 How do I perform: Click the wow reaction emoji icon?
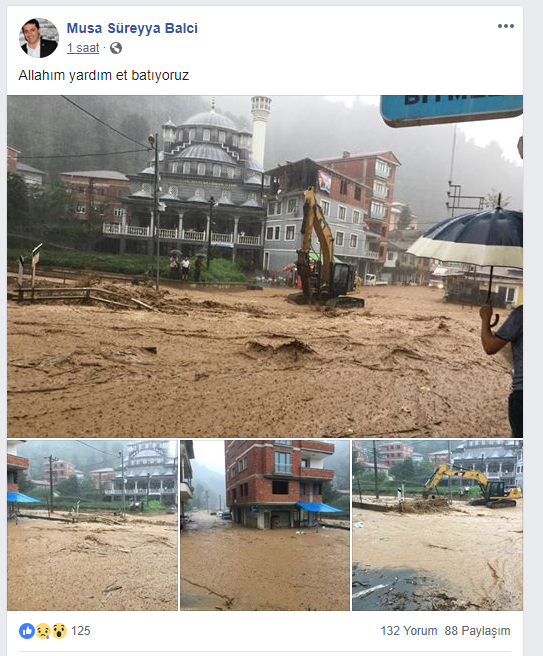(x=59, y=631)
